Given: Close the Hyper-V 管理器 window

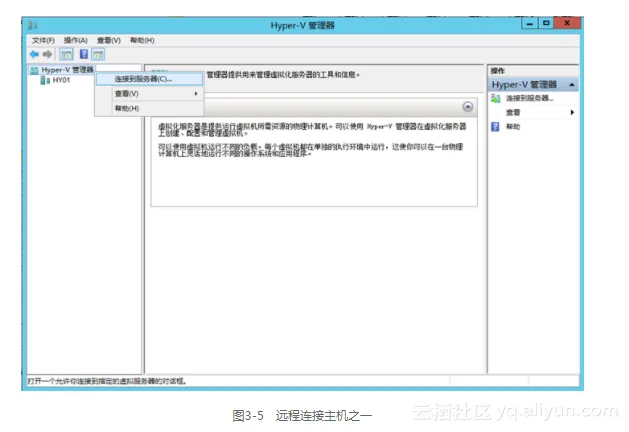Looking at the screenshot, I should coord(567,23).
